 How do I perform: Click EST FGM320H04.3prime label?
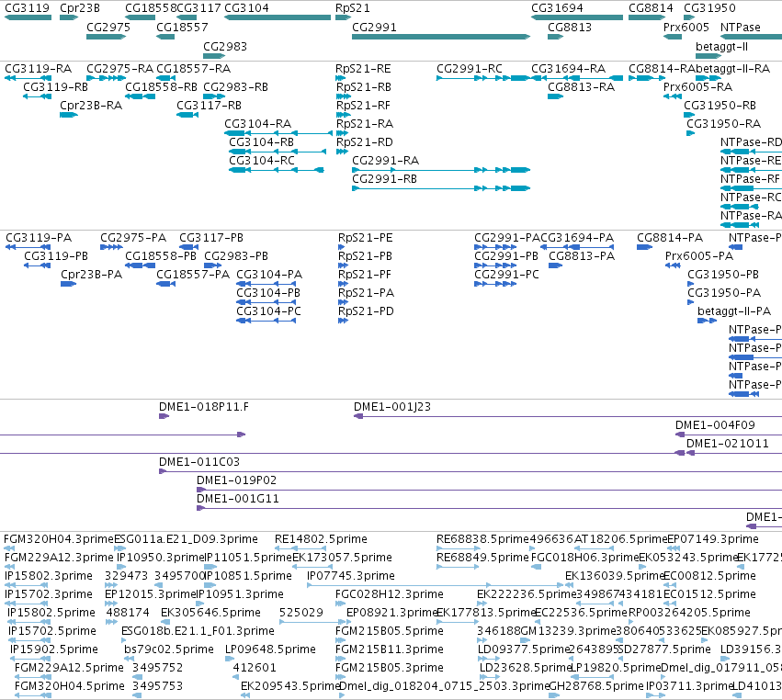(x=59, y=539)
